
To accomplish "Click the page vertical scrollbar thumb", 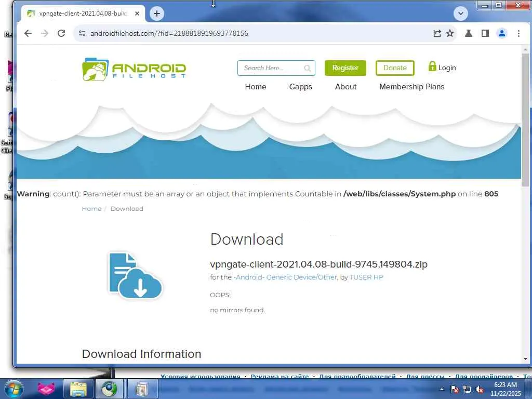I will coord(525,119).
